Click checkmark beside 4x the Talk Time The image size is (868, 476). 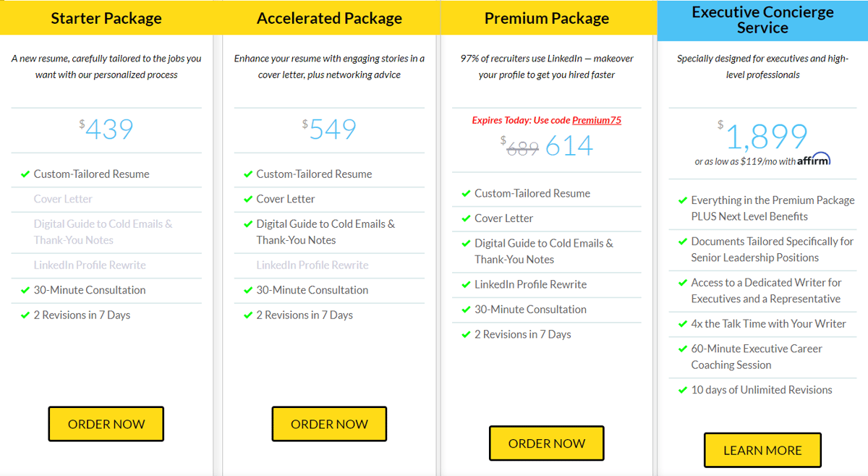682,324
